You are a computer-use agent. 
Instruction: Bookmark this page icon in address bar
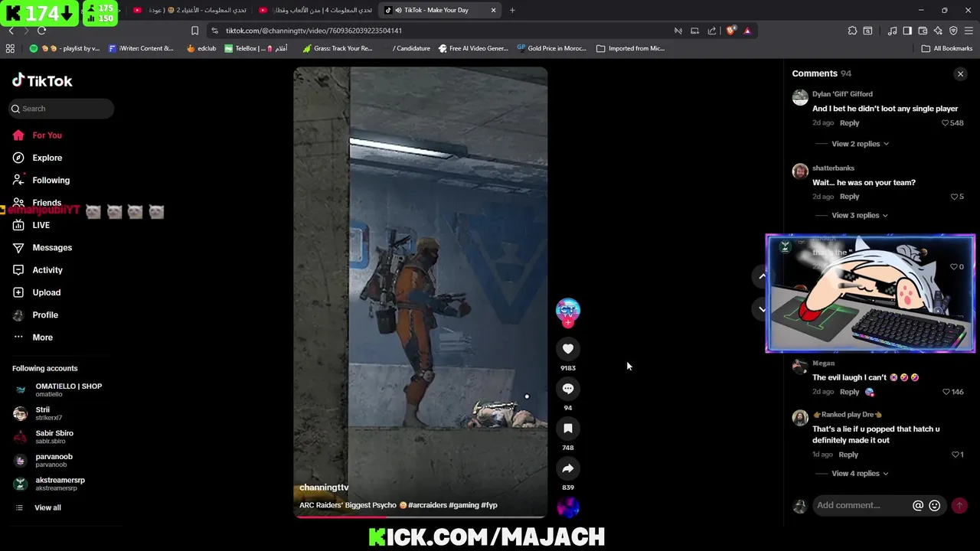tap(194, 31)
